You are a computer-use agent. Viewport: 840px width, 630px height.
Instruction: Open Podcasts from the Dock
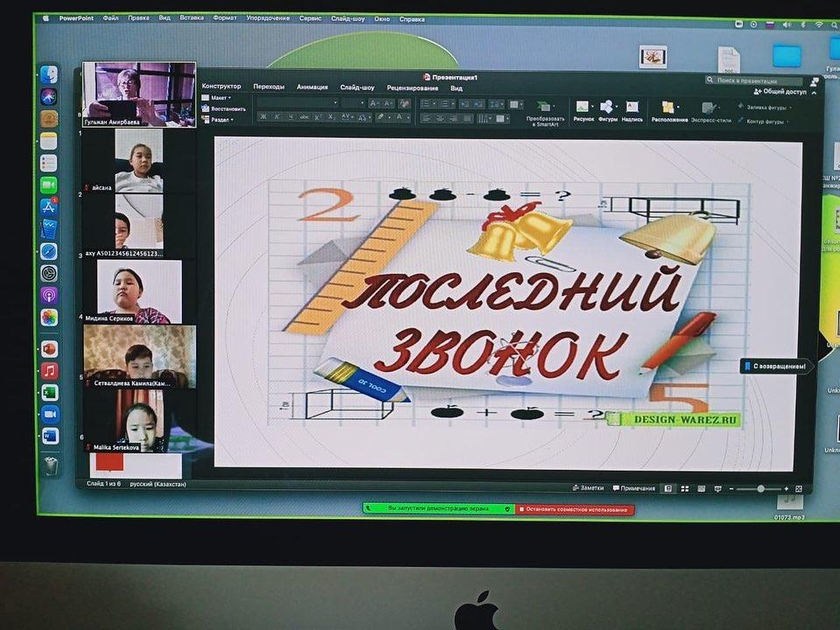coord(49,295)
